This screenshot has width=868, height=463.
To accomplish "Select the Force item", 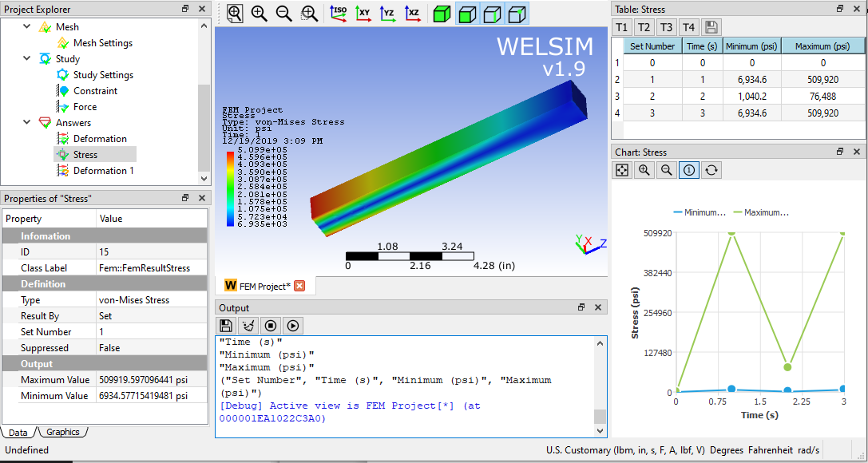I will click(x=85, y=107).
